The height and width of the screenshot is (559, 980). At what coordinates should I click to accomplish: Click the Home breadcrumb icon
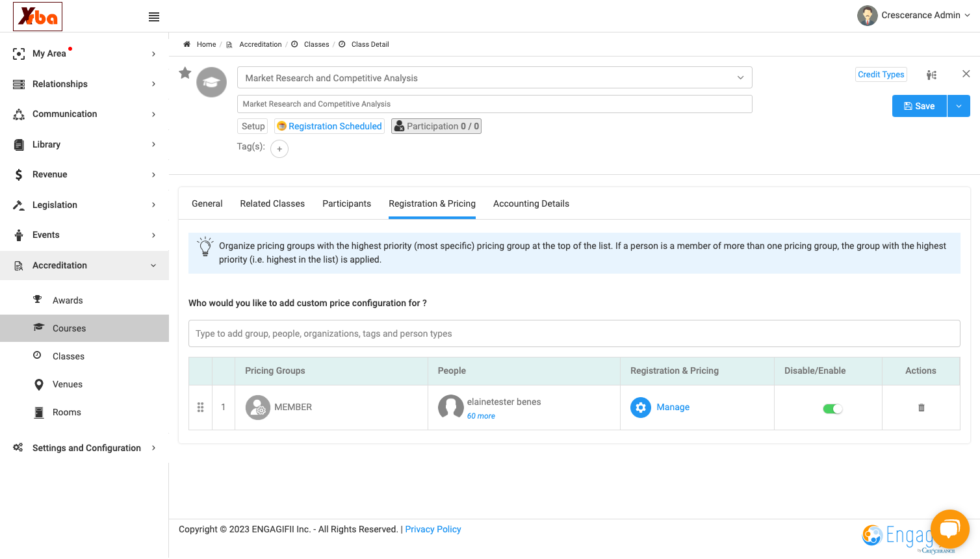click(187, 44)
